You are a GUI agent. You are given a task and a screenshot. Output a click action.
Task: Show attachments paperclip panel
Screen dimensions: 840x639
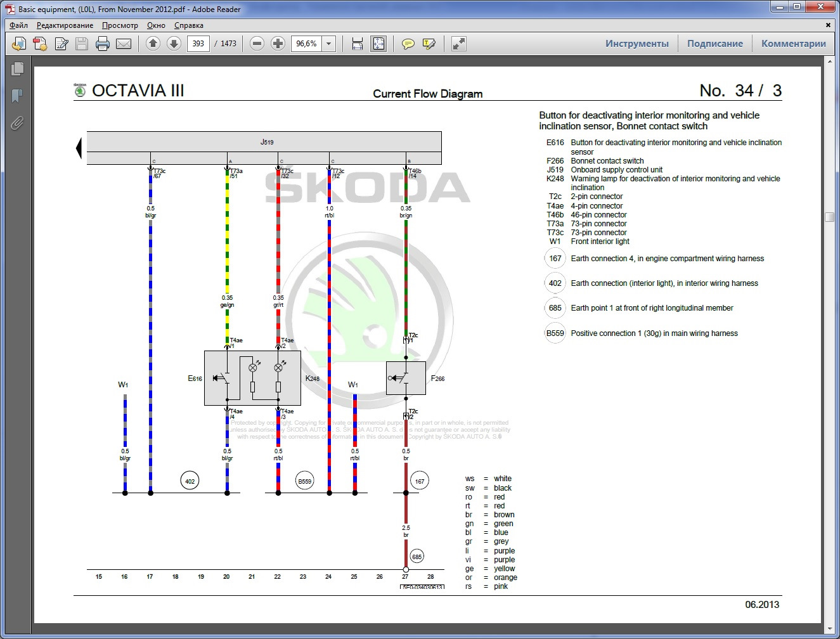pyautogui.click(x=17, y=123)
